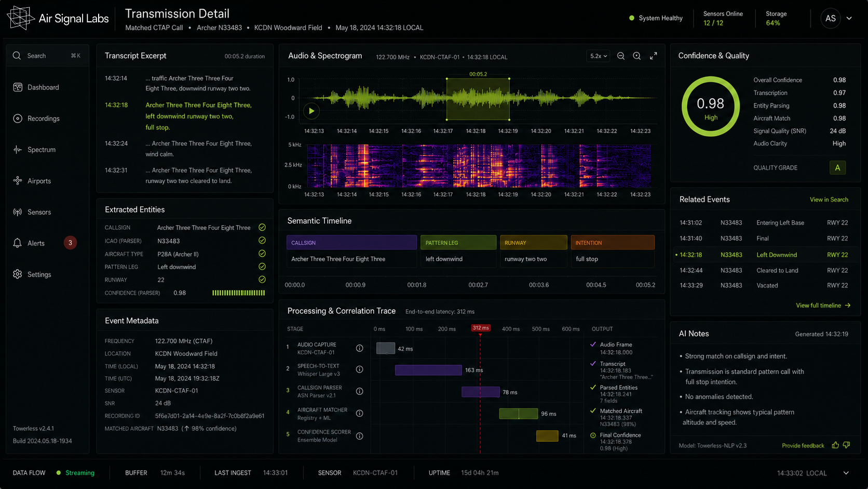This screenshot has height=489, width=868.
Task: Select the RUNWAY timeline segment
Action: coord(533,243)
